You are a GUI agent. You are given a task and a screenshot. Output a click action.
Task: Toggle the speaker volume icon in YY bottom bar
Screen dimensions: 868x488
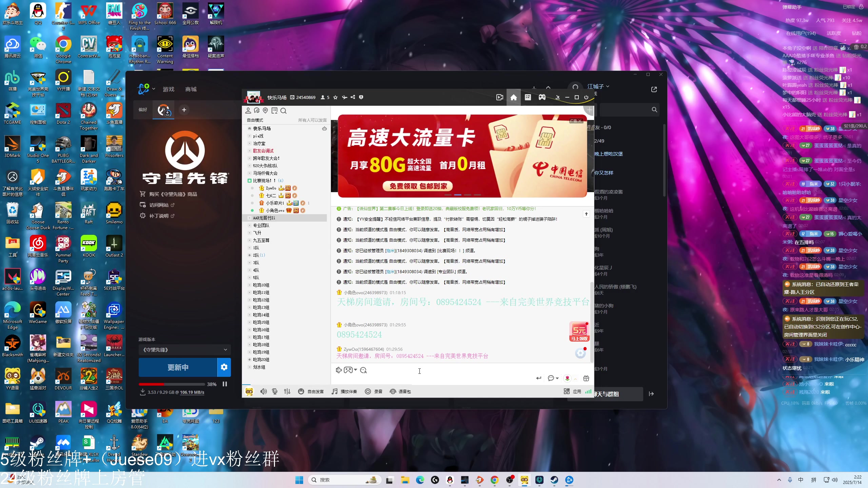263,391
